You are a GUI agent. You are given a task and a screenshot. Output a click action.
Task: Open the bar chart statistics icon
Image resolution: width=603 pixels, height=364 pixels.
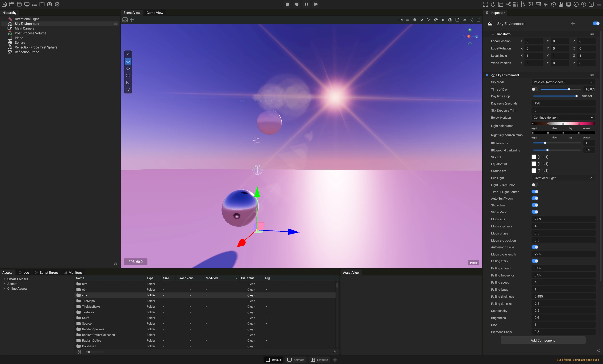coord(561,4)
